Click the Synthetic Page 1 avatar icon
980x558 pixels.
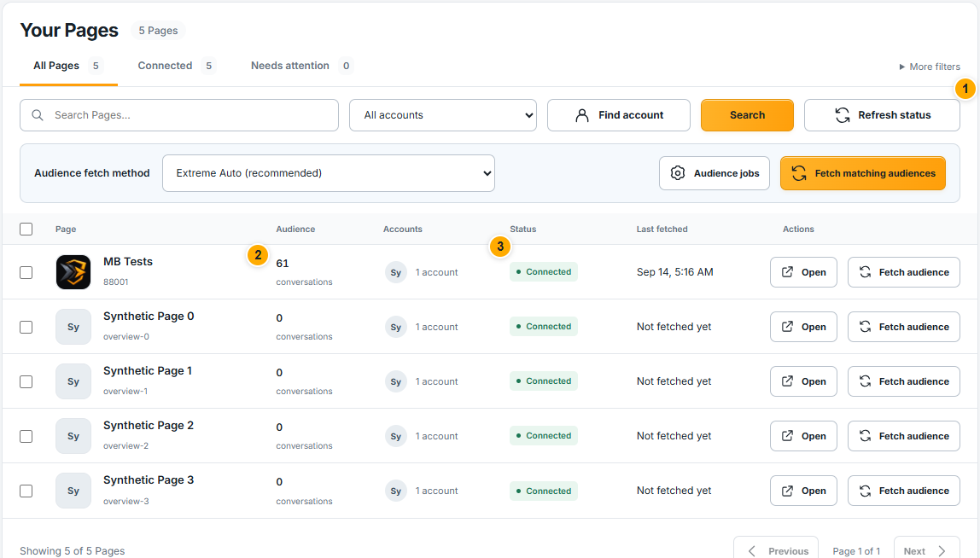[x=73, y=381]
